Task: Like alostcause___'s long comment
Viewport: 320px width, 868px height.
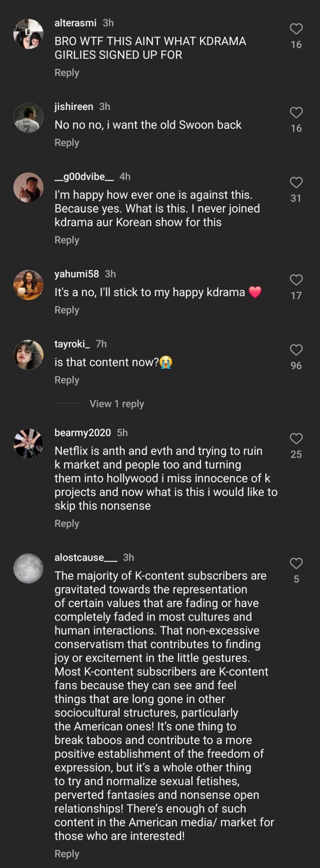Action: [296, 563]
